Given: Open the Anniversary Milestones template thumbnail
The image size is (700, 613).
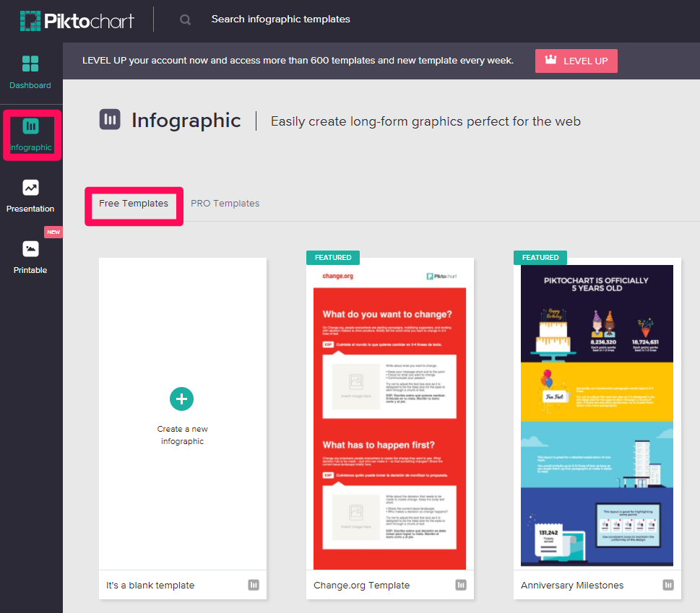Looking at the screenshot, I should pyautogui.click(x=597, y=414).
